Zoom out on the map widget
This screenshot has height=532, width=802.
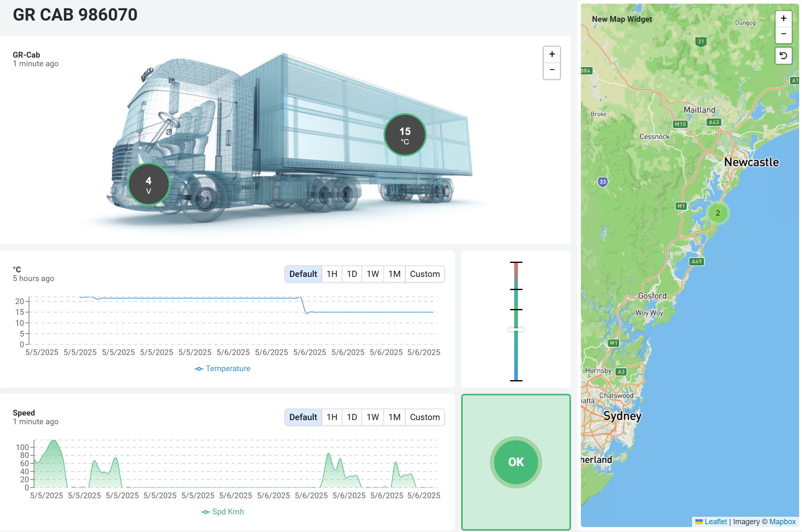(783, 34)
